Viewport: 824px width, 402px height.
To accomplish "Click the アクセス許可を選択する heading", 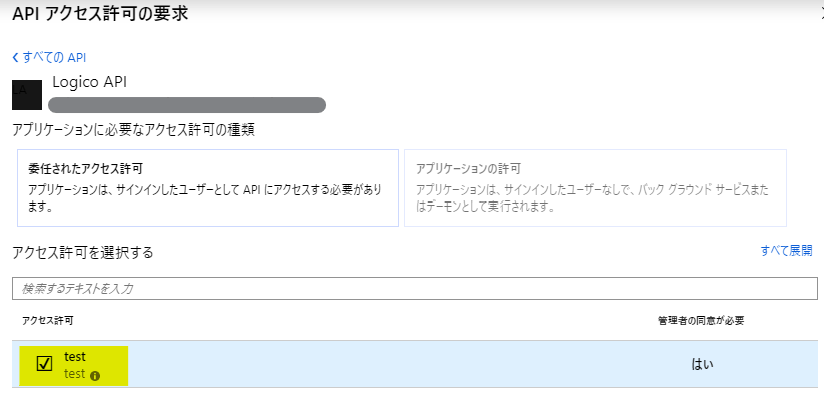I will click(x=82, y=252).
